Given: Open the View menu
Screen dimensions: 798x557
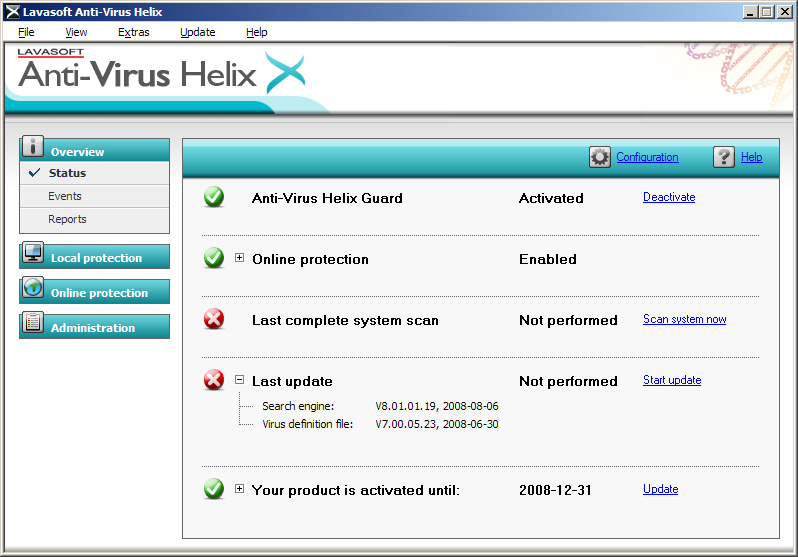Looking at the screenshot, I should pyautogui.click(x=76, y=32).
